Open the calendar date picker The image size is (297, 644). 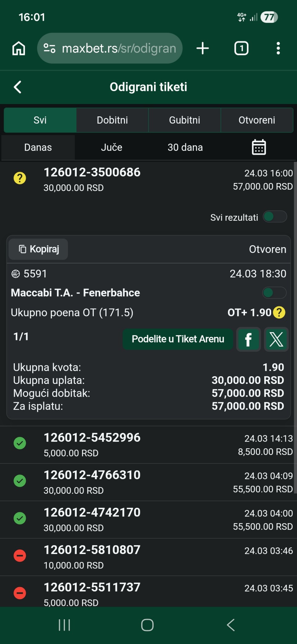259,147
